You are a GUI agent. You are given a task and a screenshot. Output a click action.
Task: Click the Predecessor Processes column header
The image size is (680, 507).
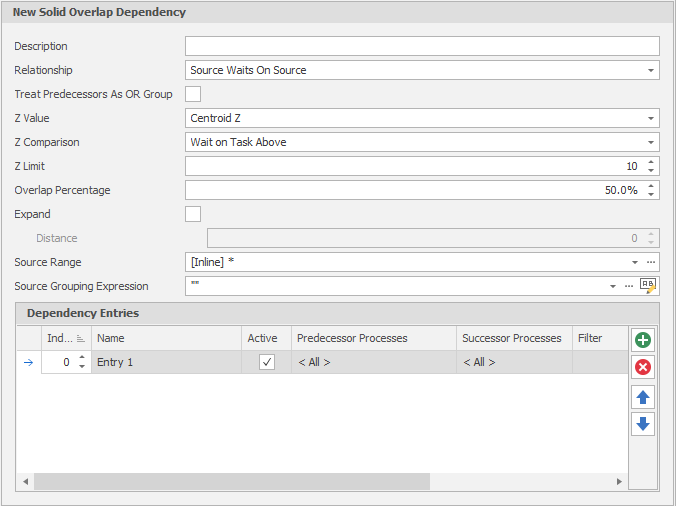point(373,339)
